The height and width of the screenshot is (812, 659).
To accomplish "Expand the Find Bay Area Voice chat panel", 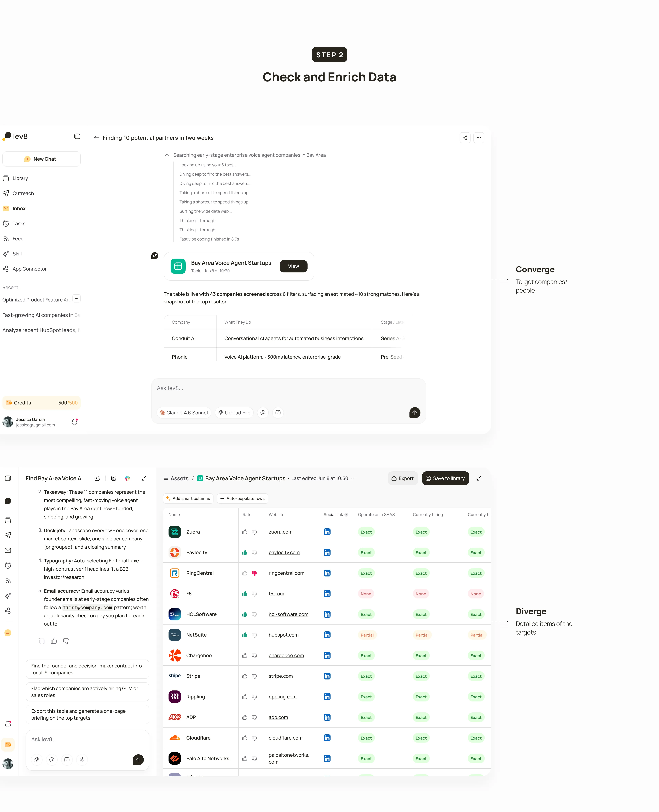I will (x=144, y=478).
